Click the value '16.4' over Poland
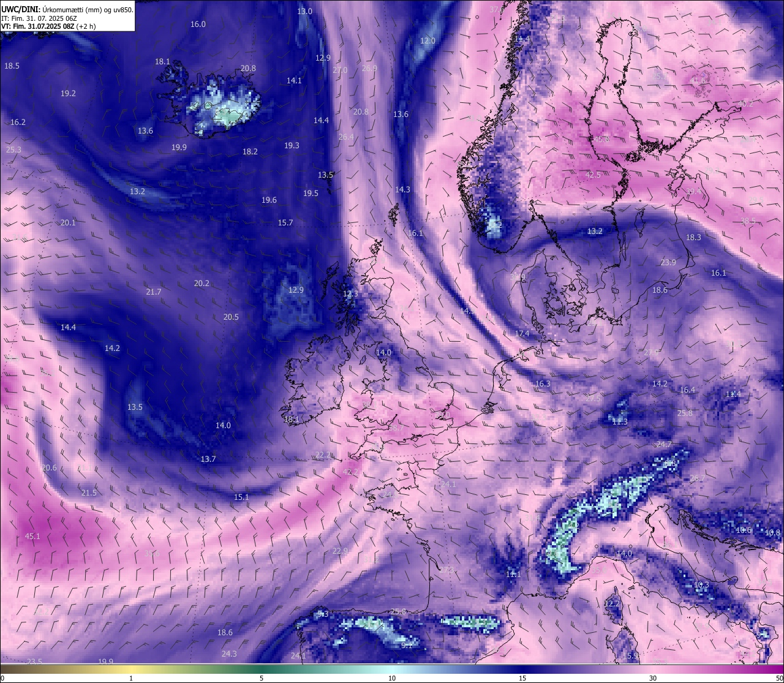Image resolution: width=784 pixels, height=683 pixels. pos(687,390)
